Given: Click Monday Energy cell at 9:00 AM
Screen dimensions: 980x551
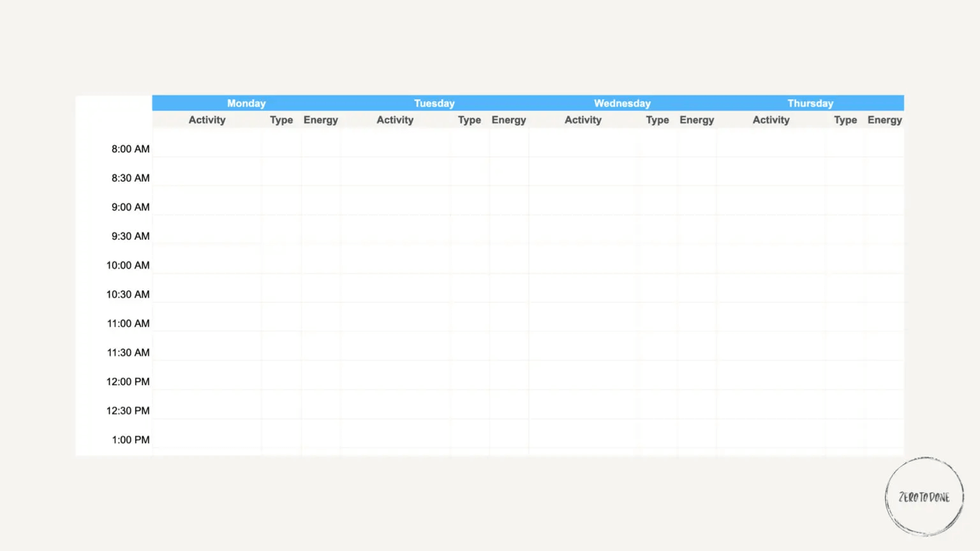Looking at the screenshot, I should point(320,202).
